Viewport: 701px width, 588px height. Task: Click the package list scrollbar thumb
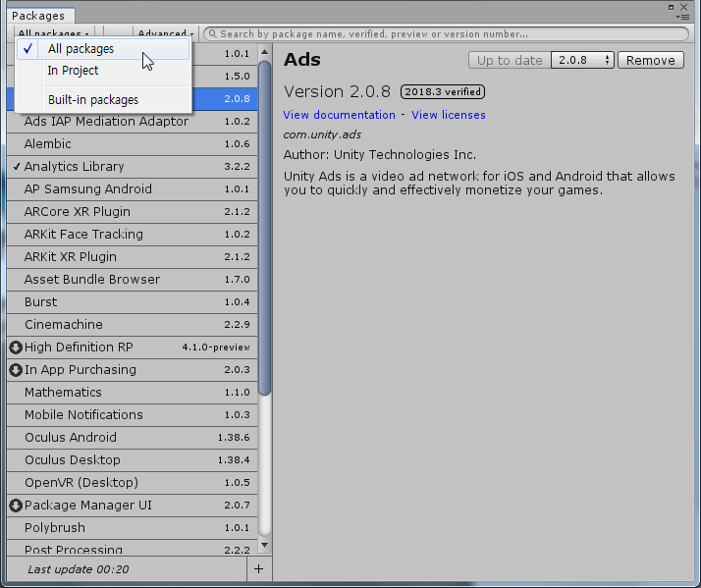tap(265, 228)
